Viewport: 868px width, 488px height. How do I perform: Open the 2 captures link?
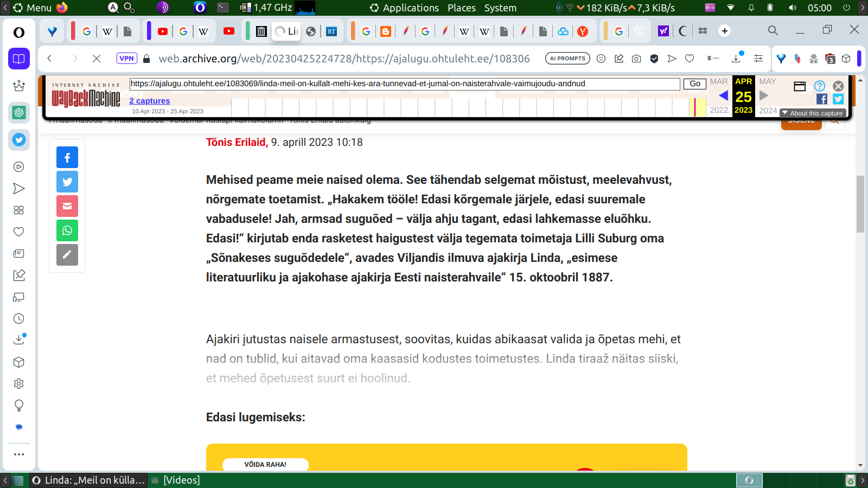[150, 101]
